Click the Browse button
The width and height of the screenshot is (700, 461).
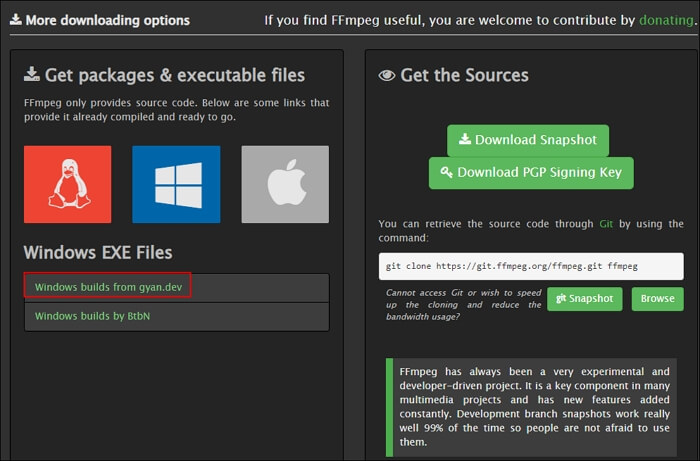pyautogui.click(x=658, y=299)
